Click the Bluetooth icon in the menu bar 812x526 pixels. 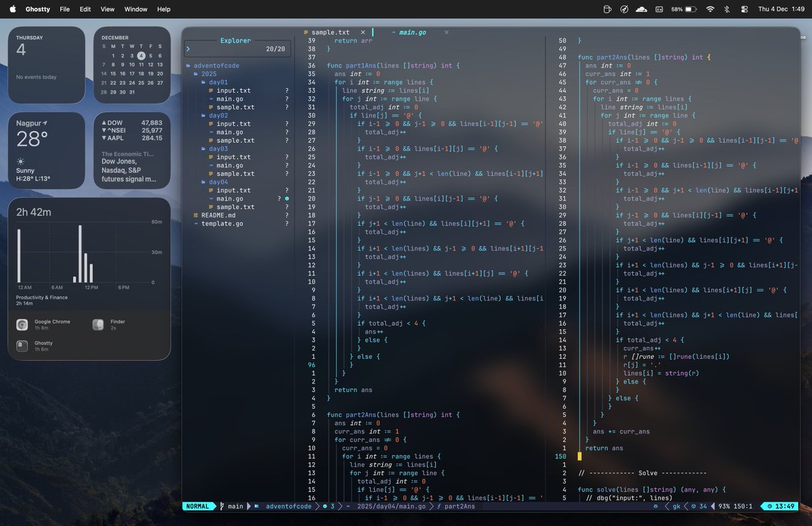[728, 9]
